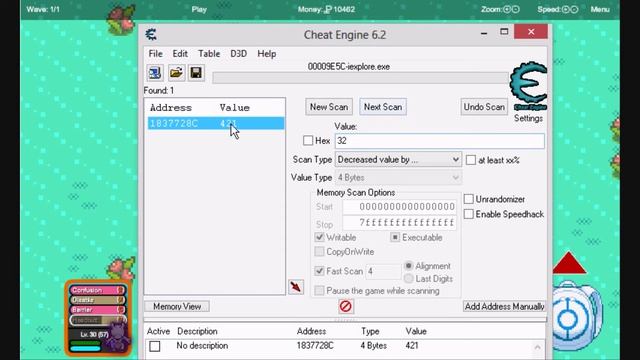Open the game Menu at top right
This screenshot has width=640, height=360.
pos(600,9)
